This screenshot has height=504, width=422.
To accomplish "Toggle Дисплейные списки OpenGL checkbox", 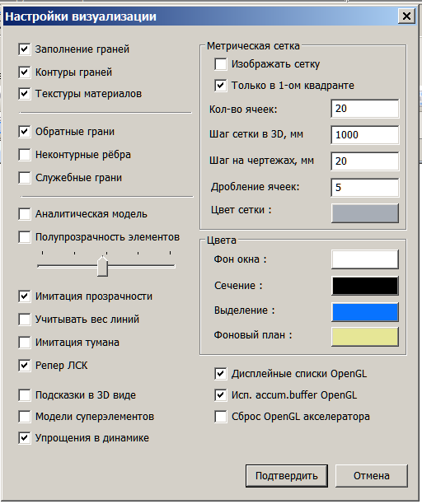I will click(x=221, y=374).
